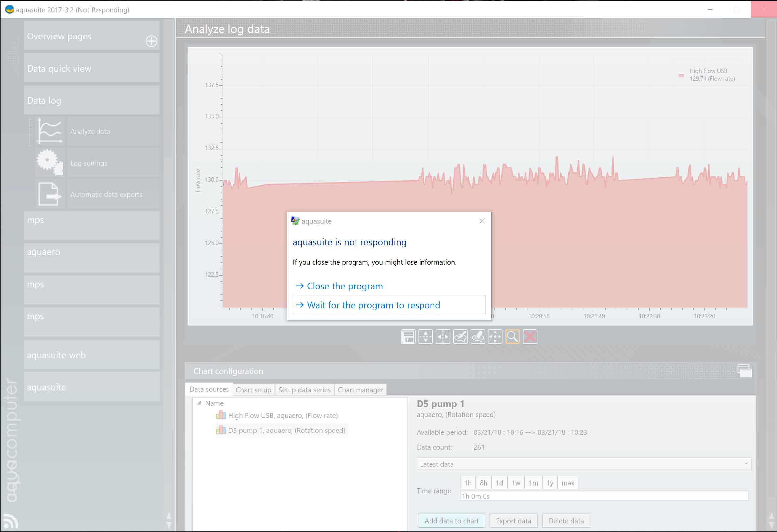Click the save chart floppy disk icon
The width and height of the screenshot is (777, 532).
tap(408, 337)
